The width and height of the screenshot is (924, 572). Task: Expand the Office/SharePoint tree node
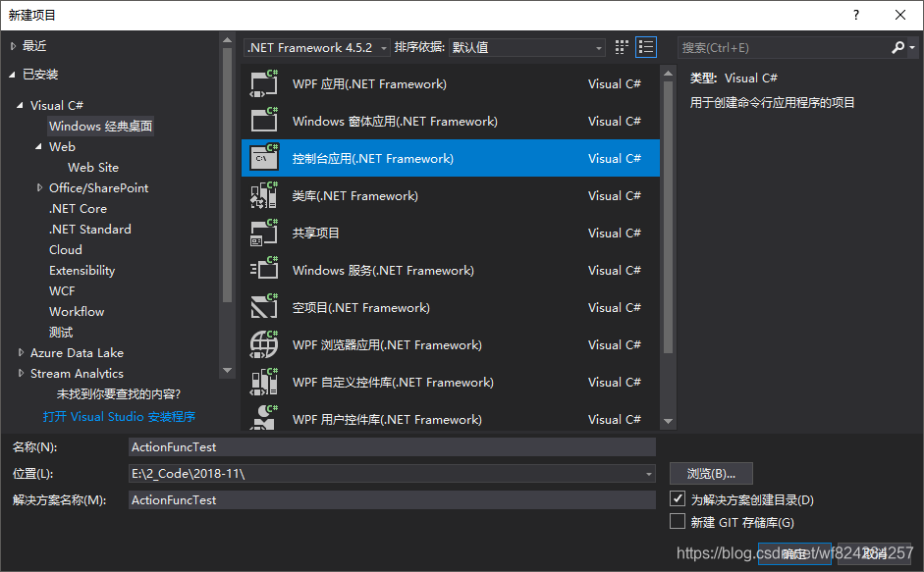pyautogui.click(x=39, y=188)
